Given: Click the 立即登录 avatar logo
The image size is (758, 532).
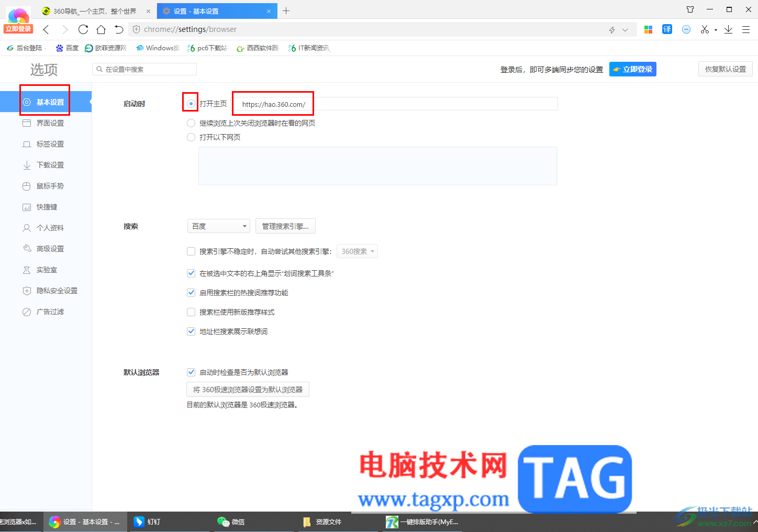Looking at the screenshot, I should coord(19,21).
